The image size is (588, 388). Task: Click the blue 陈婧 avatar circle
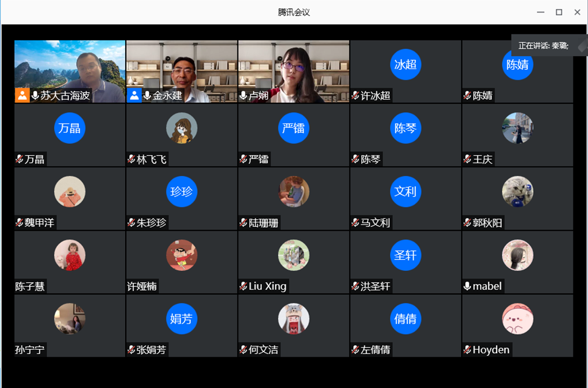(x=518, y=64)
